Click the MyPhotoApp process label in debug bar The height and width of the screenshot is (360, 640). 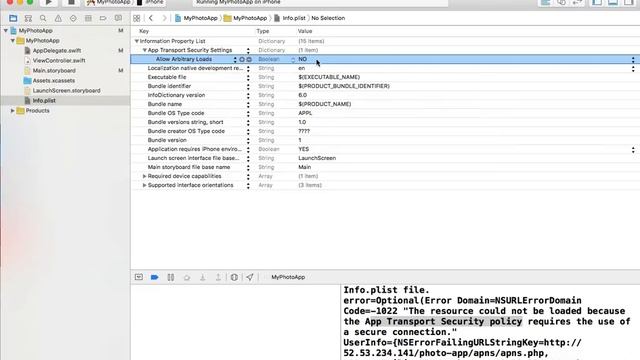pos(288,277)
